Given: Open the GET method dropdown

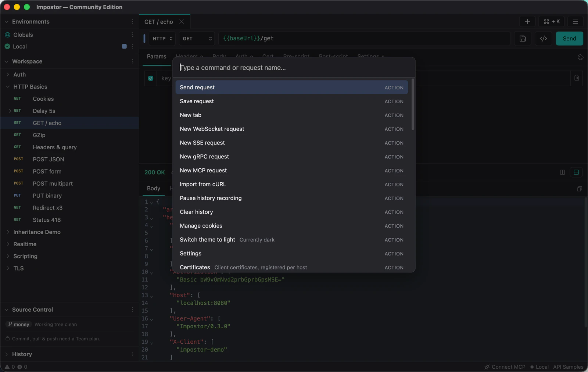Looking at the screenshot, I should (197, 39).
